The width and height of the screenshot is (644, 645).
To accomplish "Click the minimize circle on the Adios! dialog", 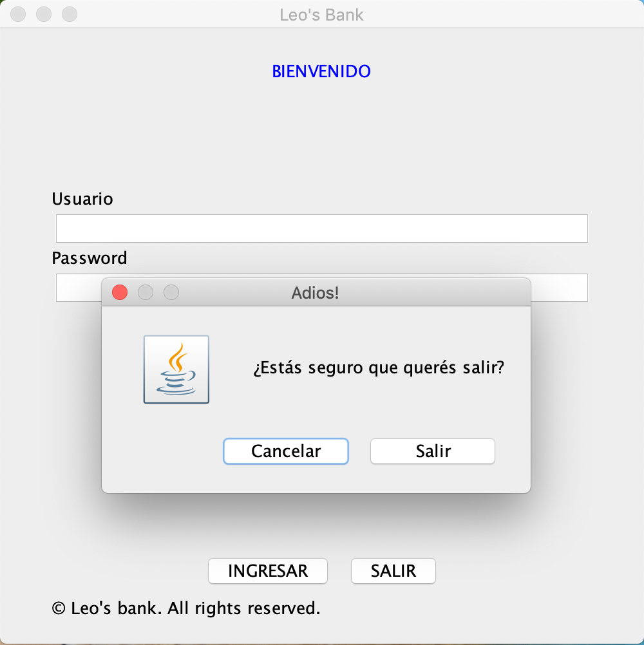I will (x=146, y=292).
